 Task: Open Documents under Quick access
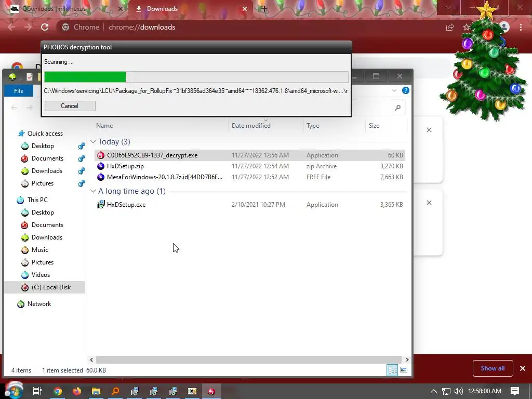pyautogui.click(x=47, y=158)
